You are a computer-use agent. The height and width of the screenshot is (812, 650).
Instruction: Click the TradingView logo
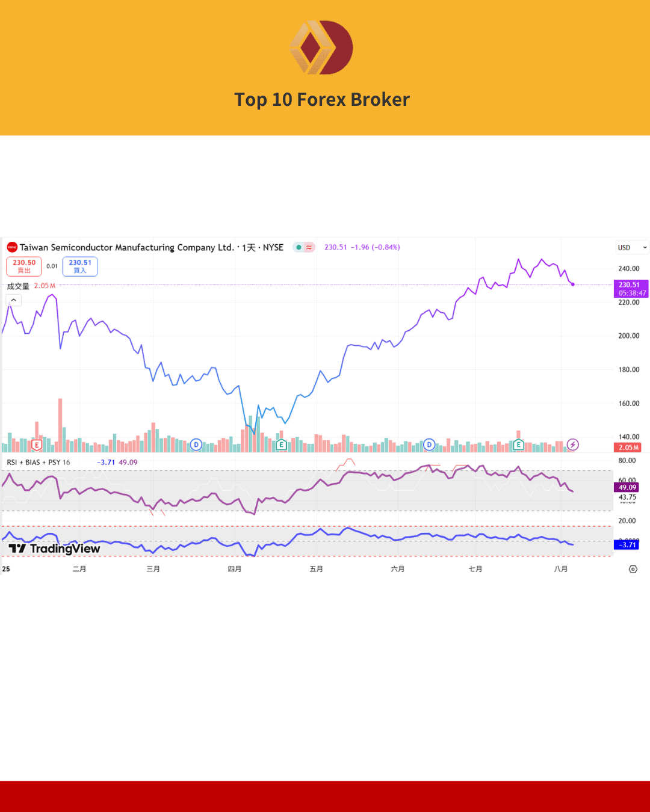[x=54, y=549]
